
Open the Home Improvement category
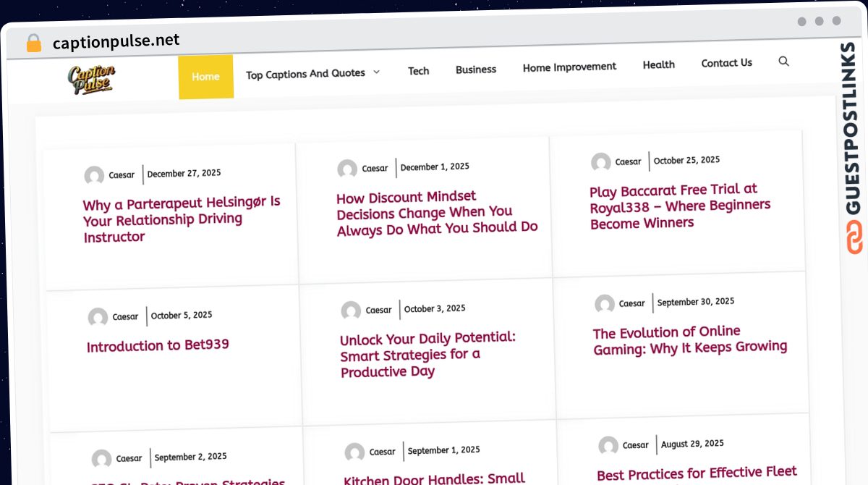coord(569,67)
